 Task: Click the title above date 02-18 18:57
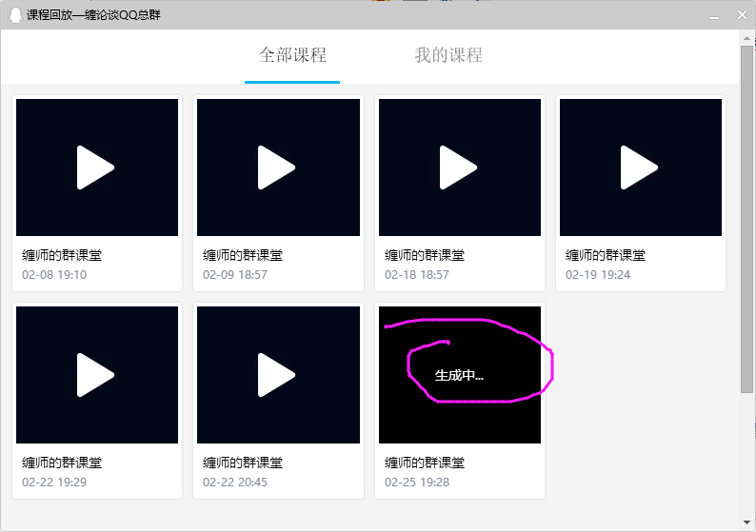tap(425, 255)
